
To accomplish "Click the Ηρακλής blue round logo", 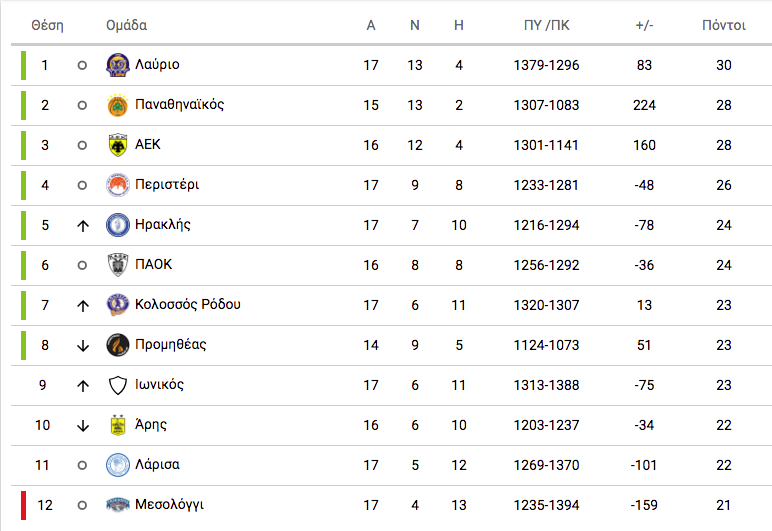I will (x=118, y=225).
